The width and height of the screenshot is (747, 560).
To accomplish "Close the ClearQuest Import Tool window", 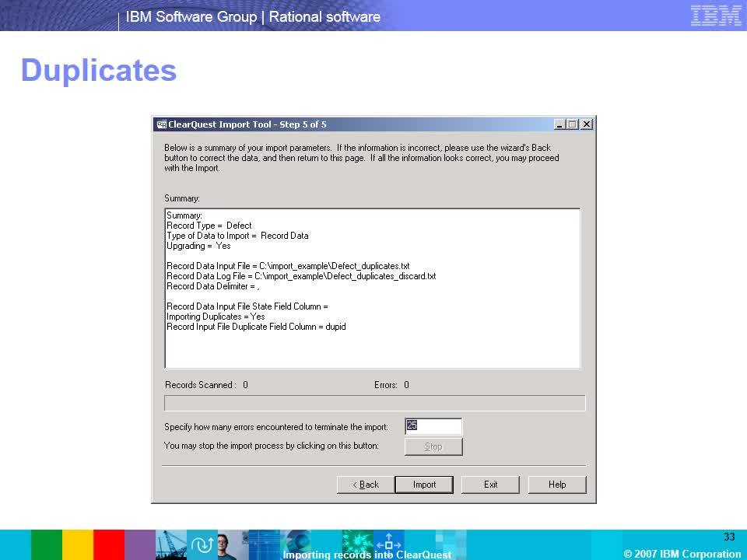I will (587, 124).
